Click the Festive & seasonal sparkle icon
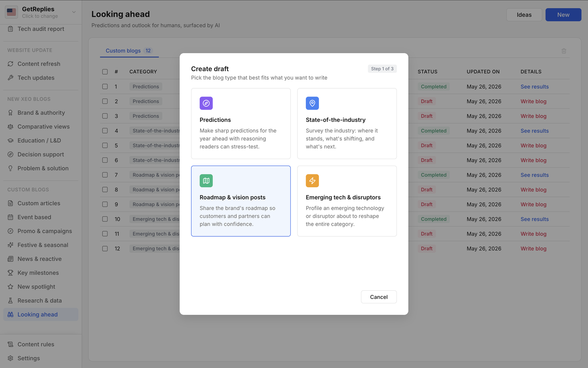This screenshot has width=588, height=368. [x=11, y=245]
